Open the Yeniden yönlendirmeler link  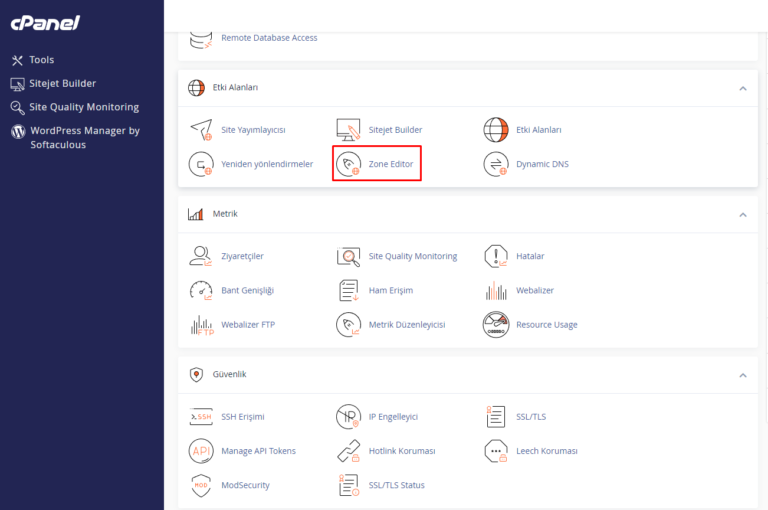[x=267, y=164]
